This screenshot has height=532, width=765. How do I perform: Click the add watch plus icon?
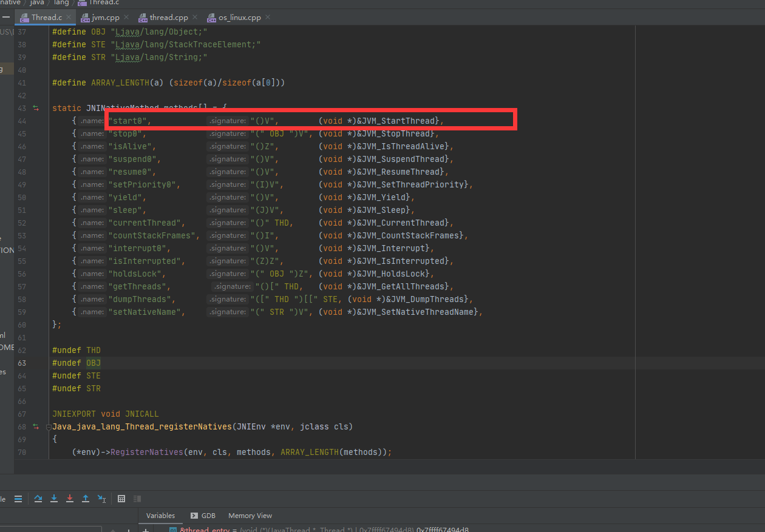[x=146, y=530]
